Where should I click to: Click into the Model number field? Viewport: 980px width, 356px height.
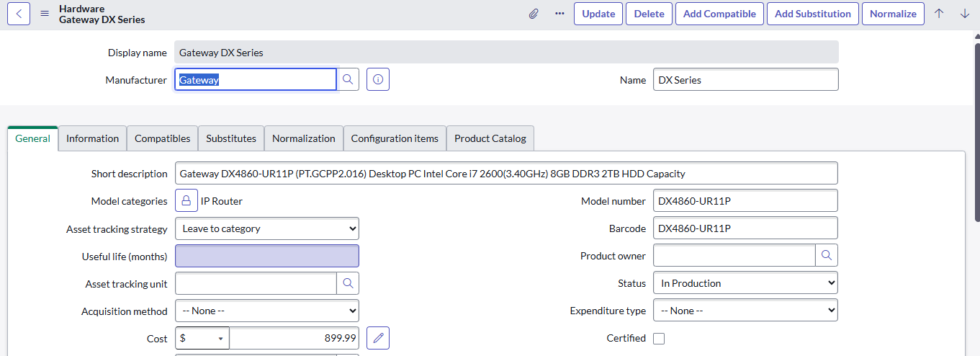[x=745, y=201]
